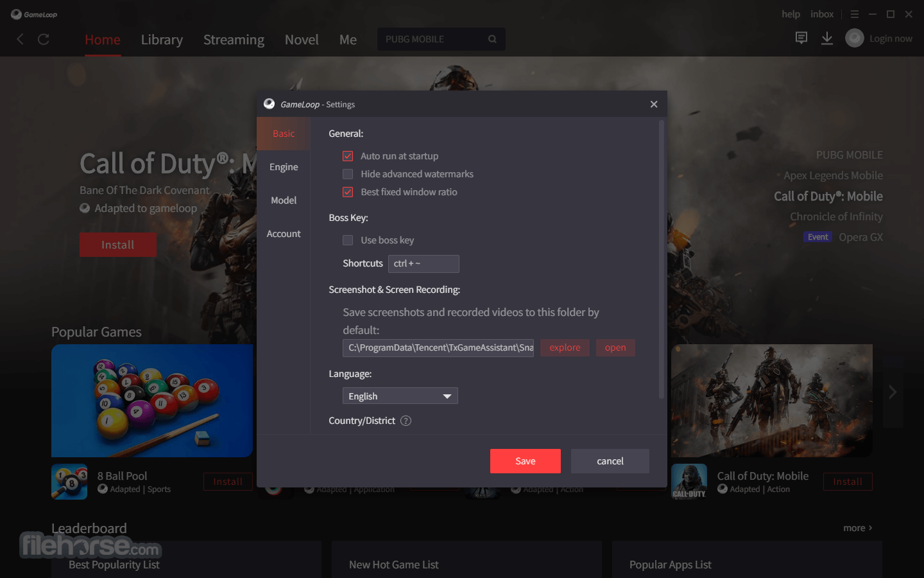
Task: Click the cancel button
Action: tap(610, 461)
